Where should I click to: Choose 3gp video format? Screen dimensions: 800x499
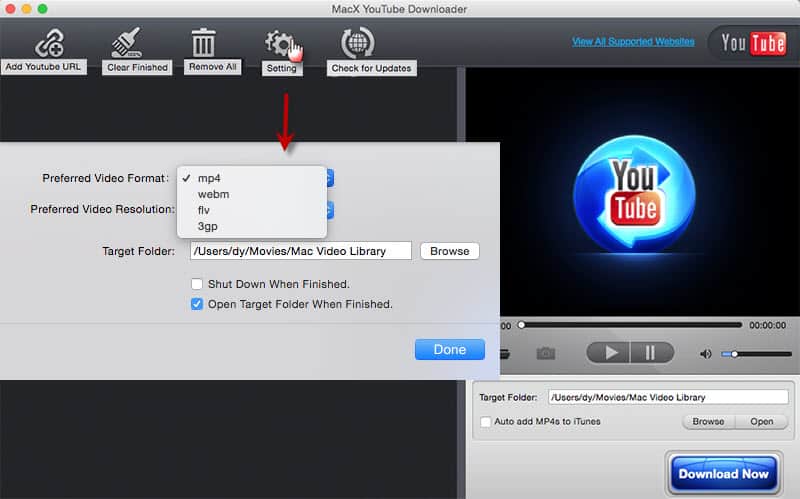[252, 226]
